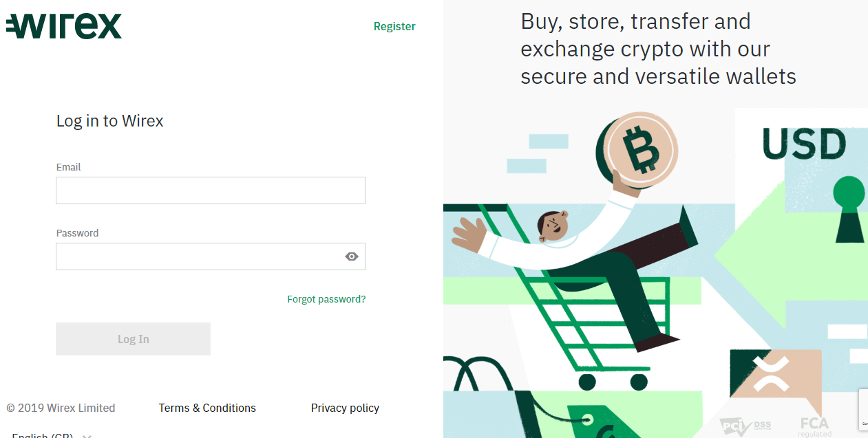This screenshot has width=868, height=438.
Task: Click the USD text graphic
Action: (x=804, y=144)
